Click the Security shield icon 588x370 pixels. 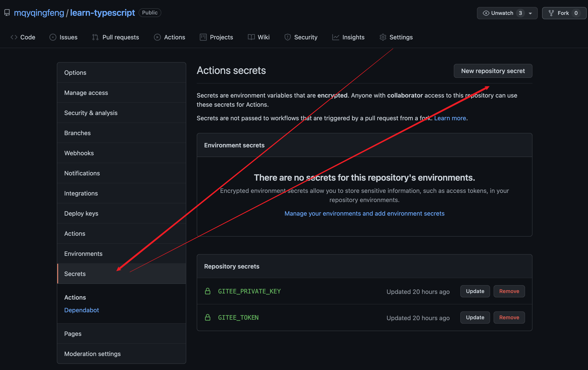click(x=287, y=37)
